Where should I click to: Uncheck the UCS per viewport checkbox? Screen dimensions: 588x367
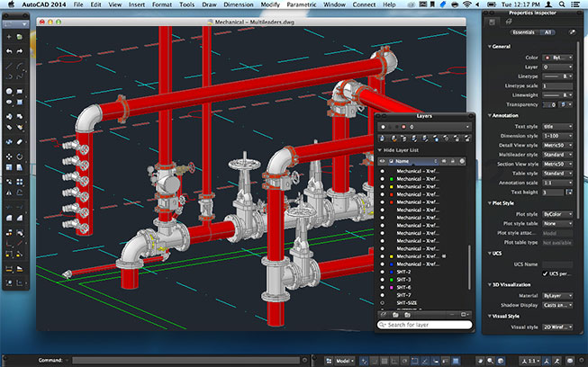(545, 273)
